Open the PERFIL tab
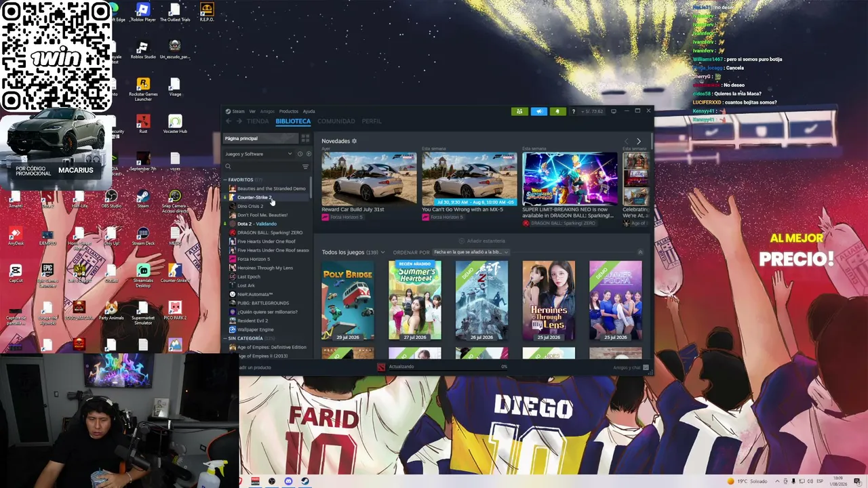 pos(372,121)
